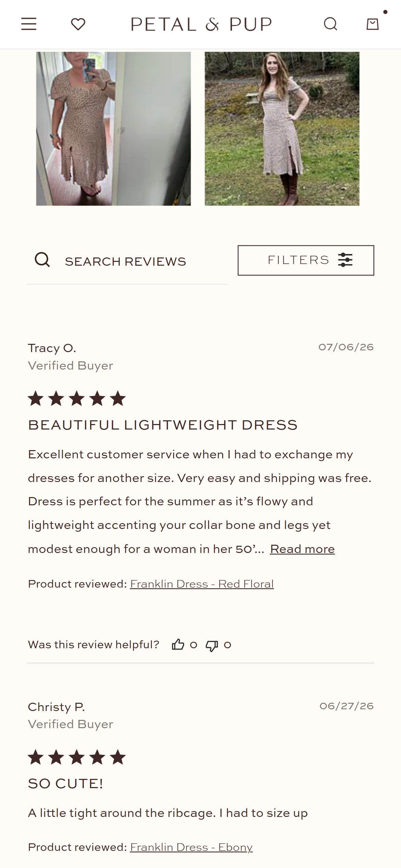Go to Petal & Pup home logo

click(202, 24)
